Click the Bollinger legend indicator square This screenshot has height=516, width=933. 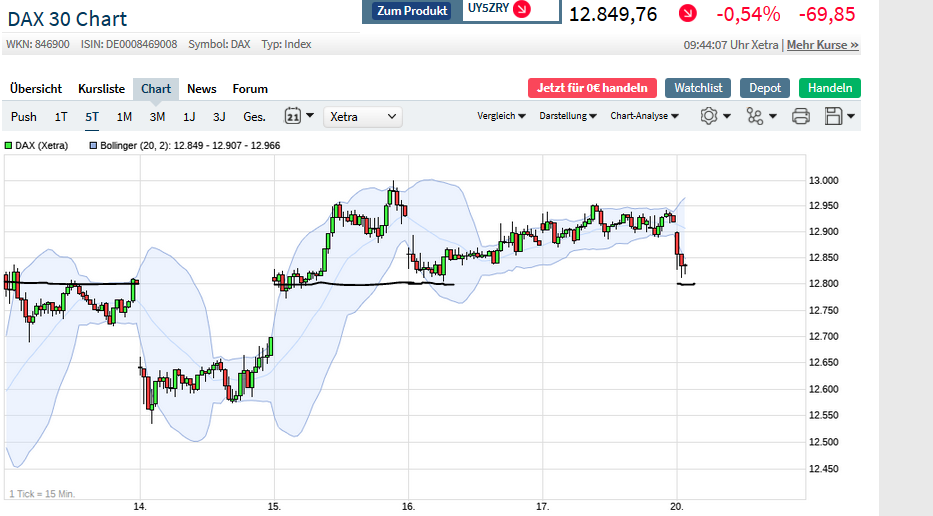click(x=94, y=145)
